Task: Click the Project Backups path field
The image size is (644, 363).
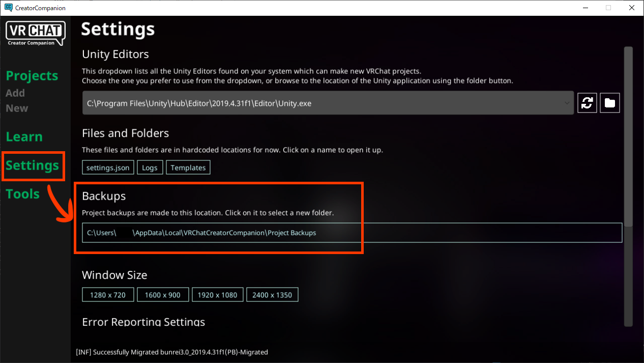Action: 352,233
